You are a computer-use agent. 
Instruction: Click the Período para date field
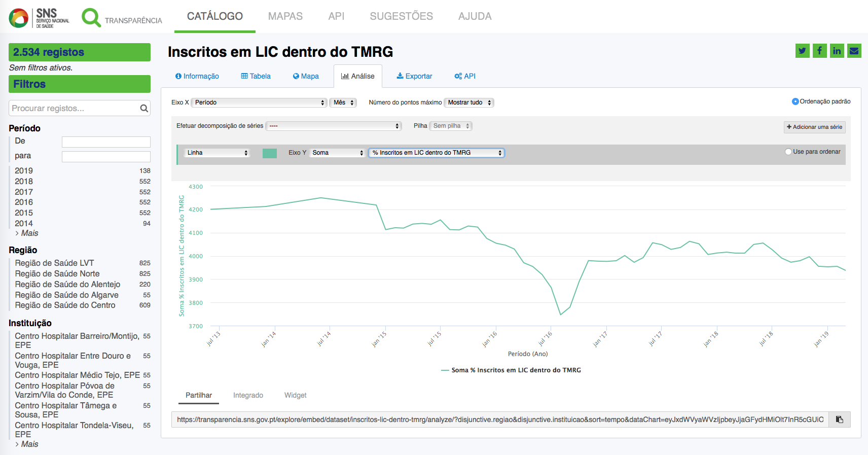click(106, 157)
